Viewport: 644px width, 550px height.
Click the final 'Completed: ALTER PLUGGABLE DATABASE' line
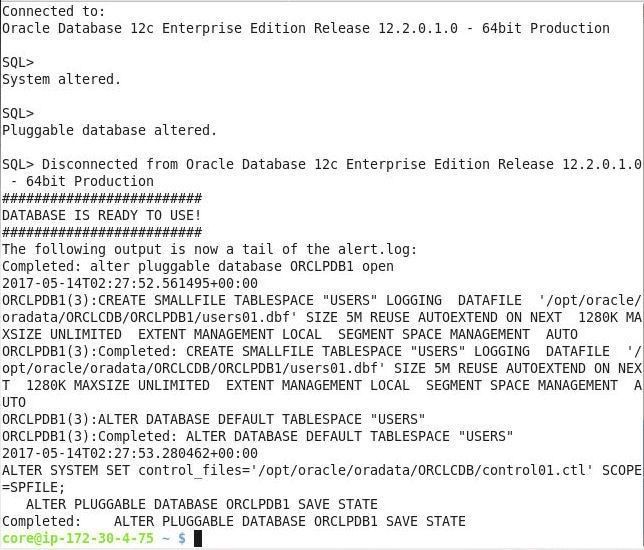tap(234, 521)
